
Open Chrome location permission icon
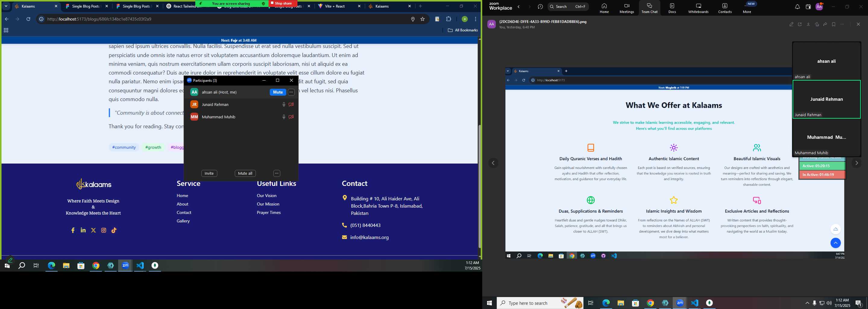click(412, 19)
